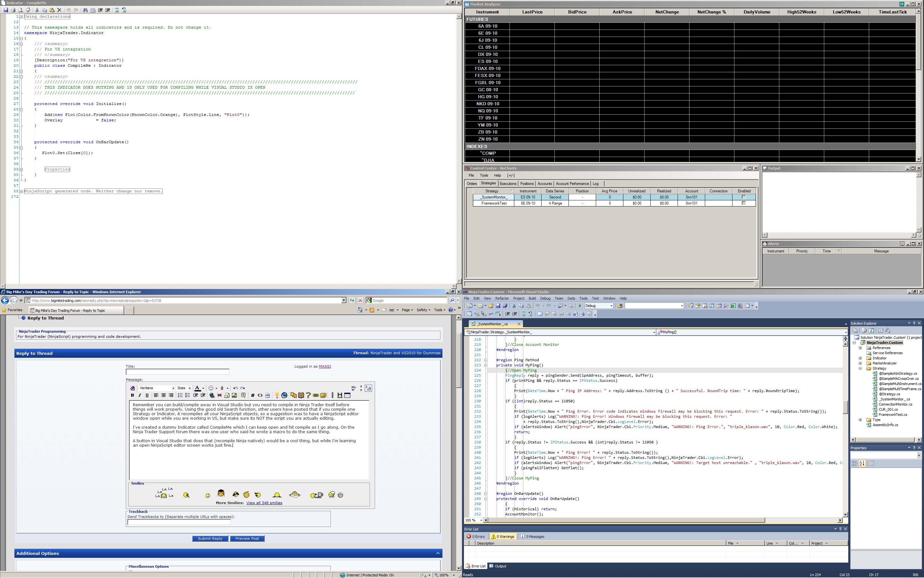Switch to the Executions tab in Control Center
Image resolution: width=924 pixels, height=578 pixels.
(x=508, y=184)
